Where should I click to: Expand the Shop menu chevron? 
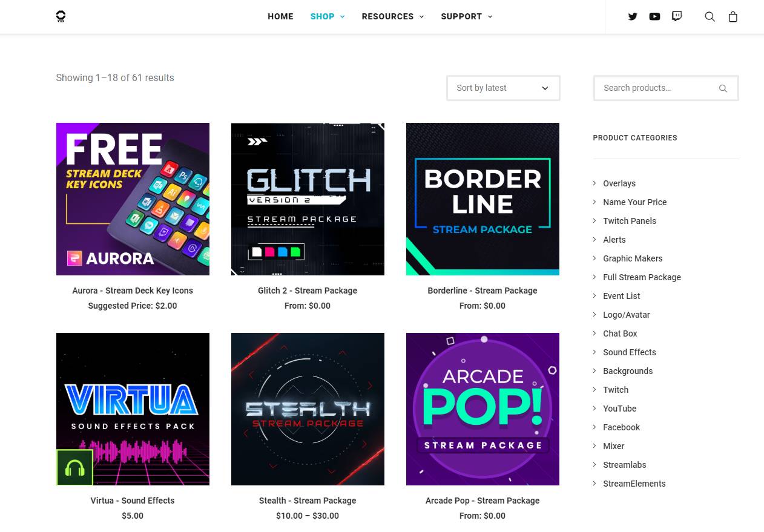tap(343, 17)
